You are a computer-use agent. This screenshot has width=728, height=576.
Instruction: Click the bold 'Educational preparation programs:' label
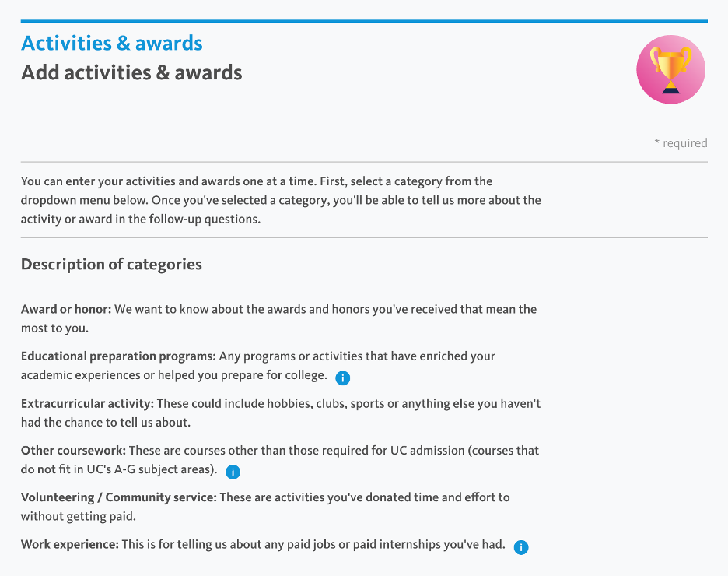tap(118, 356)
